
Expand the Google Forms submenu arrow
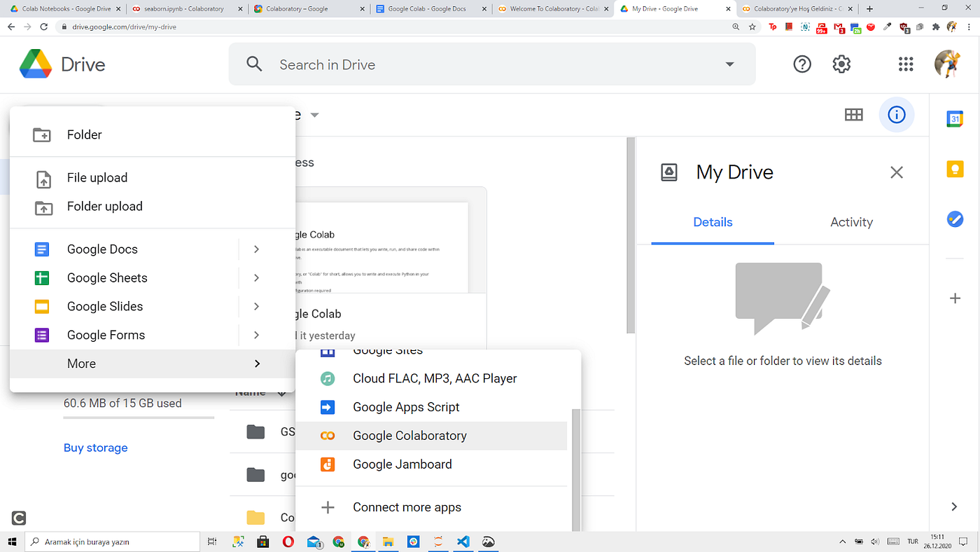pos(257,336)
